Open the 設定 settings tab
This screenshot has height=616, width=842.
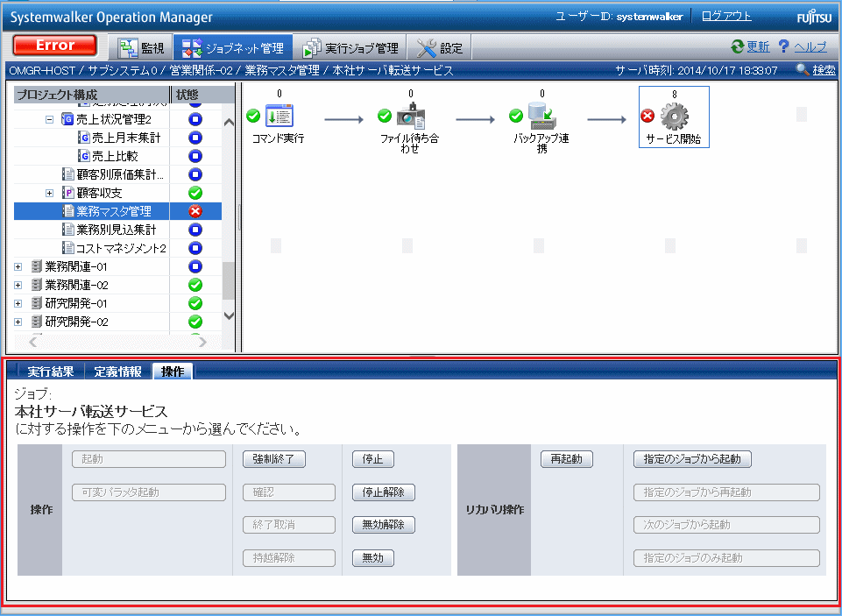[x=439, y=48]
